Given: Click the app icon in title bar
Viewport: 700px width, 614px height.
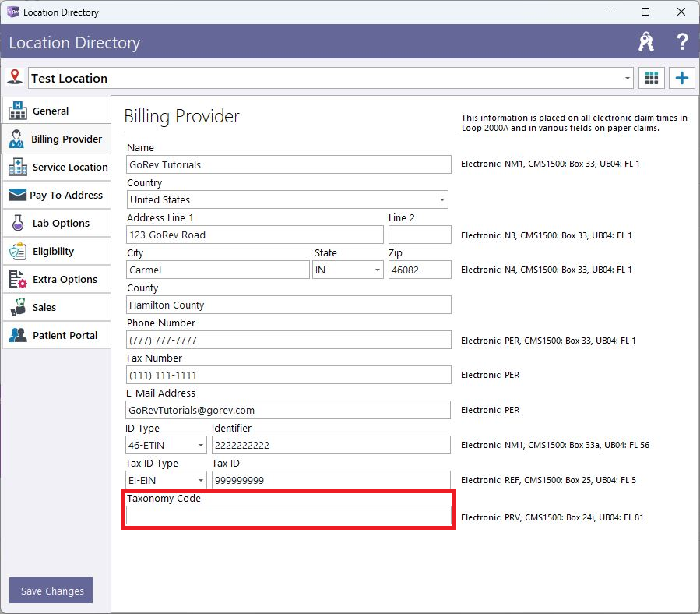Looking at the screenshot, I should [13, 12].
